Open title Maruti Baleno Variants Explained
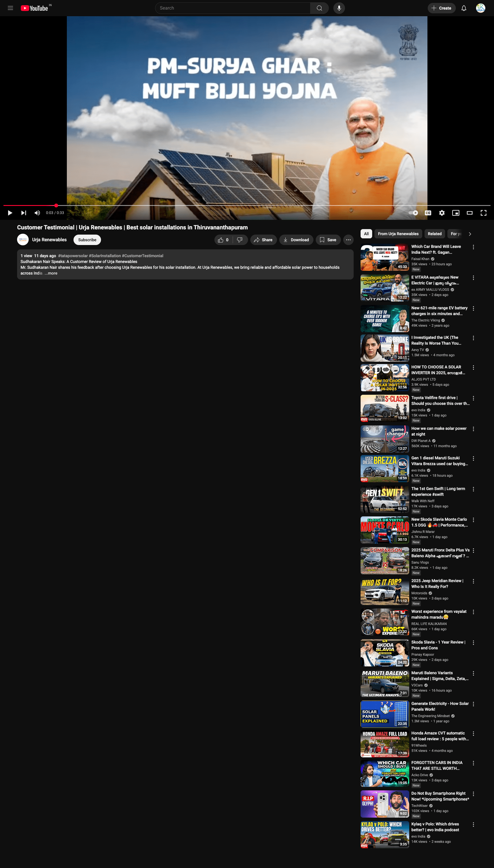Image resolution: width=494 pixels, height=868 pixels. pyautogui.click(x=440, y=675)
